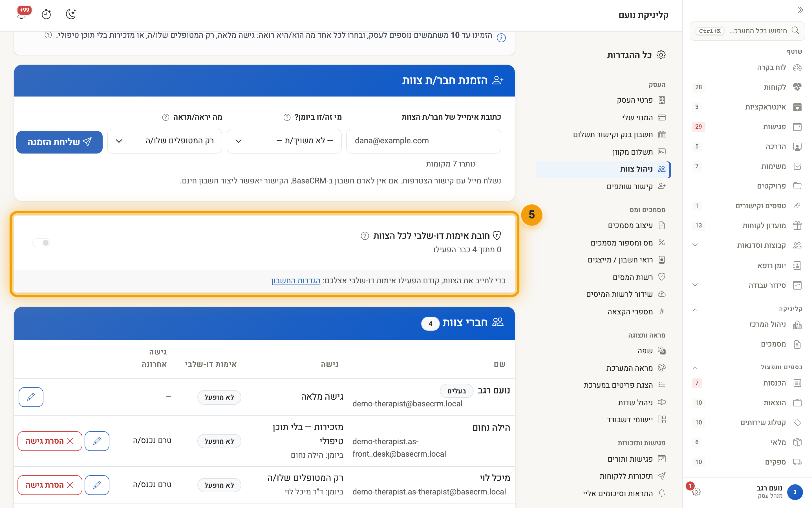Edit team member מיכל לוי pencil button
The height and width of the screenshot is (508, 812).
(x=97, y=485)
